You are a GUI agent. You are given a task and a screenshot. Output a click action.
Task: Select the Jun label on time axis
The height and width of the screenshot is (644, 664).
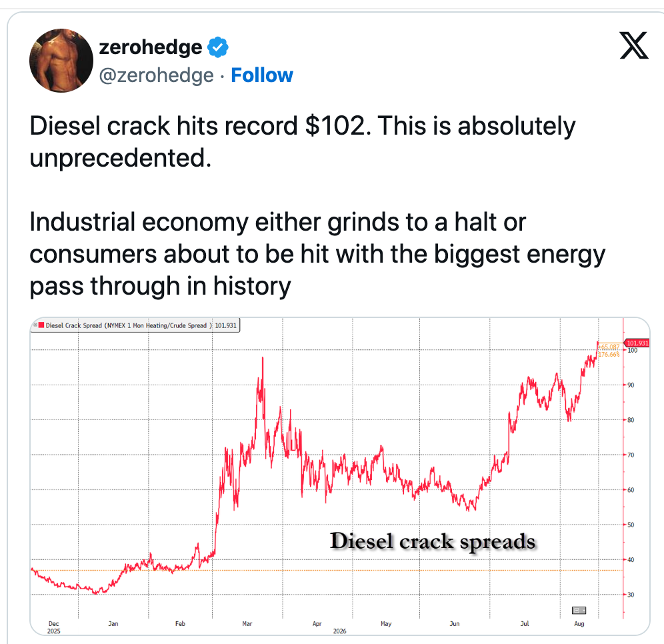point(455,624)
